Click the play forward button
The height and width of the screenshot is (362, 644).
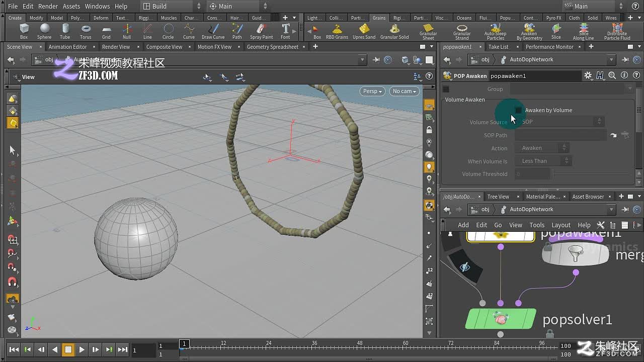pyautogui.click(x=82, y=349)
